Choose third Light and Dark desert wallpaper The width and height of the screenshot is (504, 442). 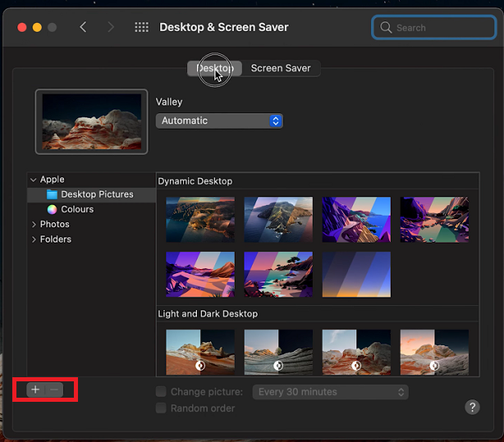point(356,352)
